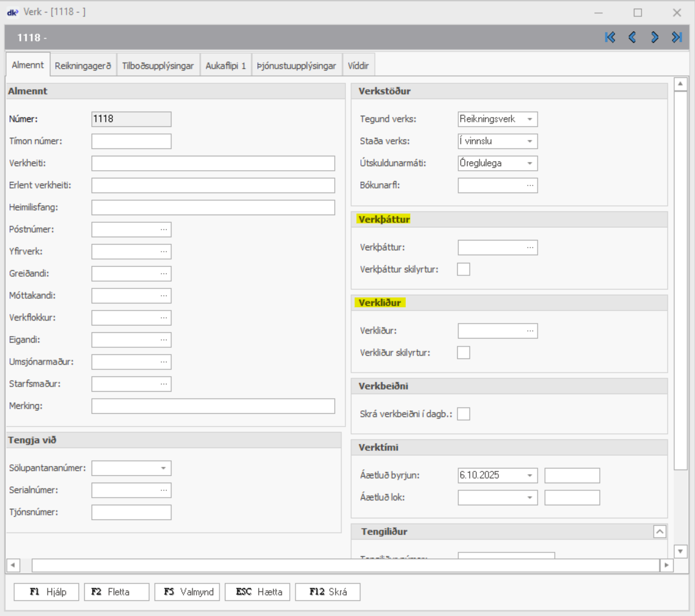Viewport: 695px width, 616px height.
Task: Open Áætluð byrjun date picker
Action: (x=530, y=475)
